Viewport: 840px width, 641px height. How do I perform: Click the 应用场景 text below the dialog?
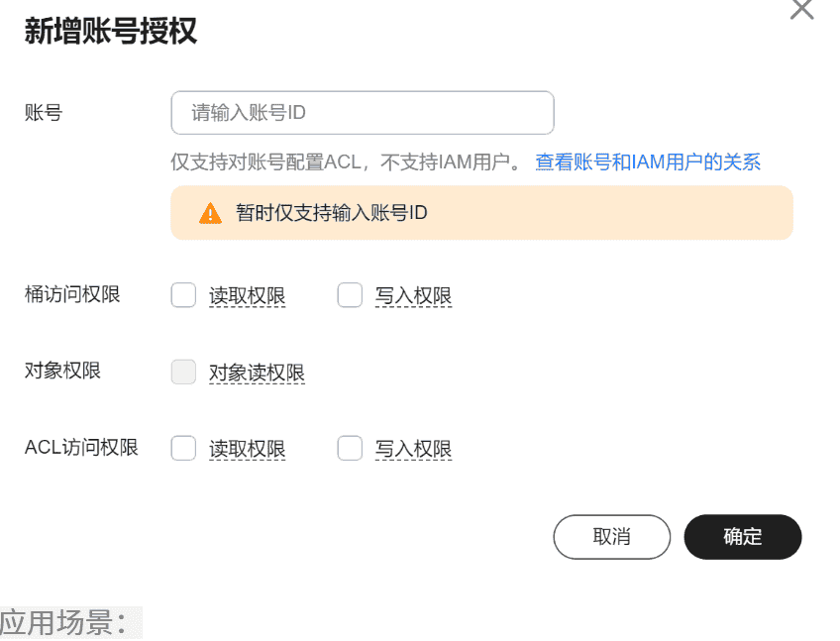[67, 622]
